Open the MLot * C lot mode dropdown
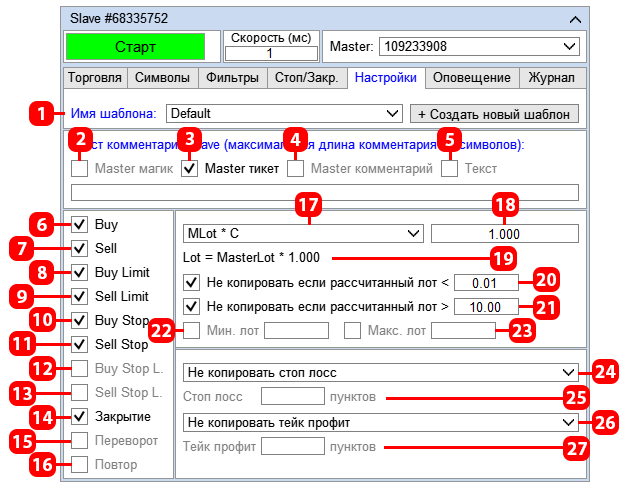This screenshot has height=487, width=628. point(303,233)
